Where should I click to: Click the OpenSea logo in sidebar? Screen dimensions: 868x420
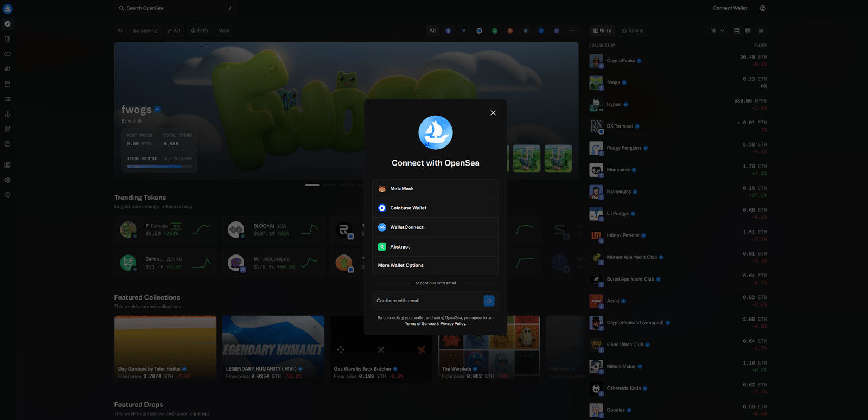pos(8,9)
